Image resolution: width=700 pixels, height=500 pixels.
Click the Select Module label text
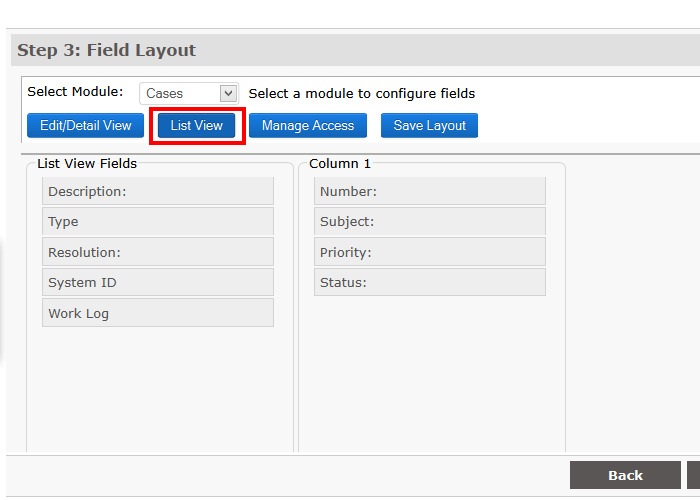pyautogui.click(x=75, y=92)
